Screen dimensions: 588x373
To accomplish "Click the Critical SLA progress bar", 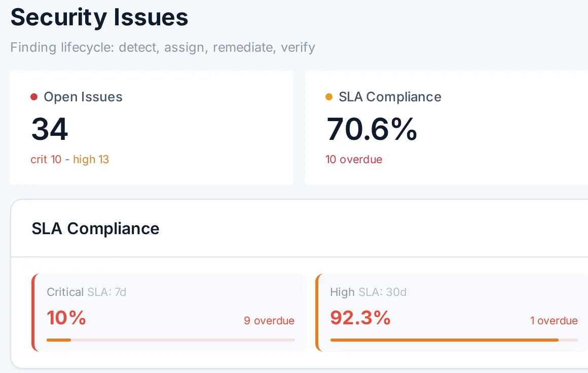I will tap(171, 340).
